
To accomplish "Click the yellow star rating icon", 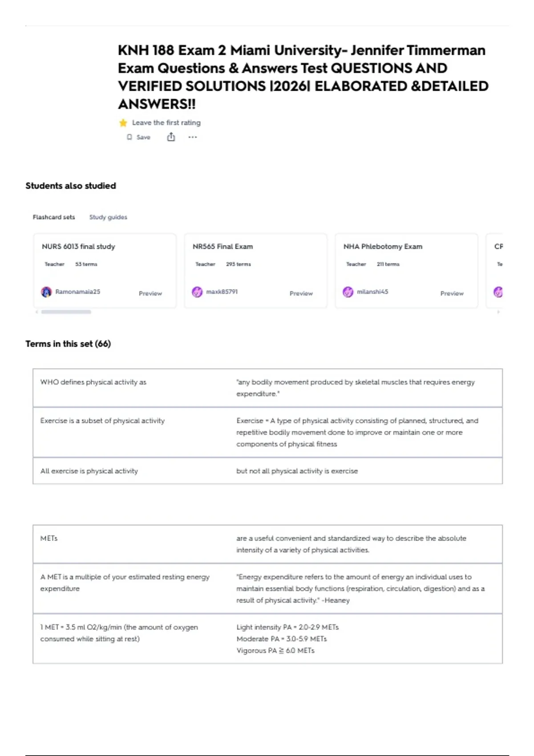I will pos(123,123).
